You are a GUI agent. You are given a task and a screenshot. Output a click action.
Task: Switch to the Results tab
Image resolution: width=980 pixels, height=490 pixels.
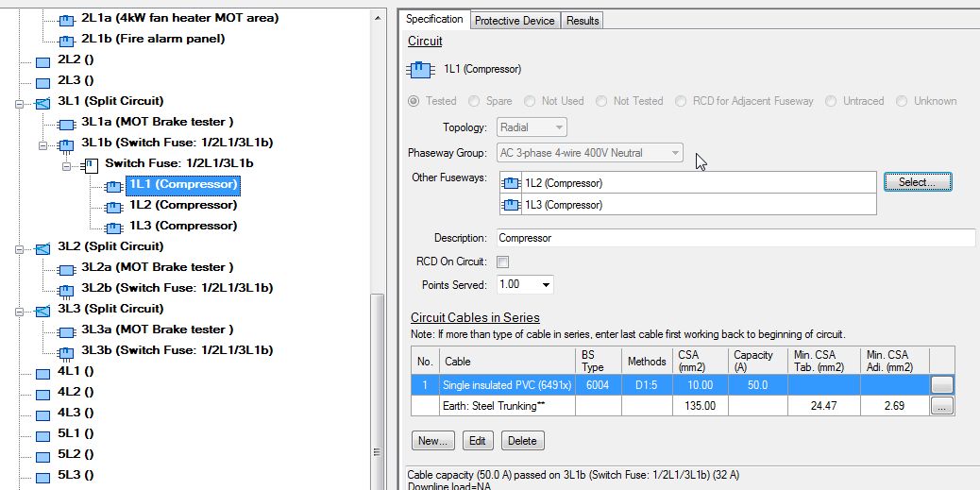tap(583, 21)
